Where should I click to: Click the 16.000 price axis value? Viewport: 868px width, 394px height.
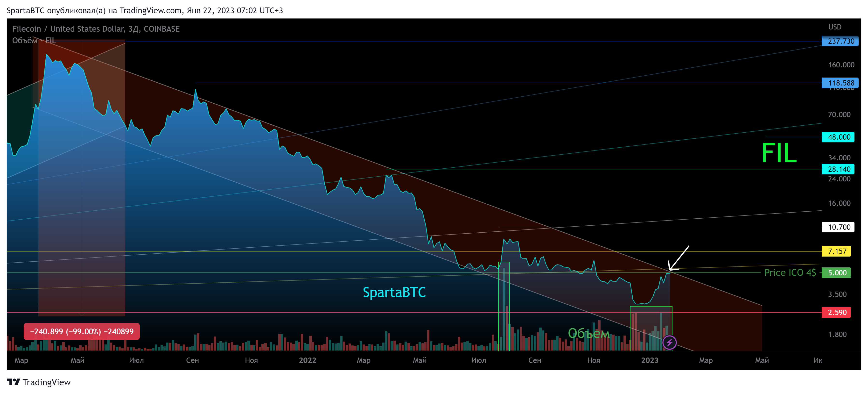click(x=839, y=203)
